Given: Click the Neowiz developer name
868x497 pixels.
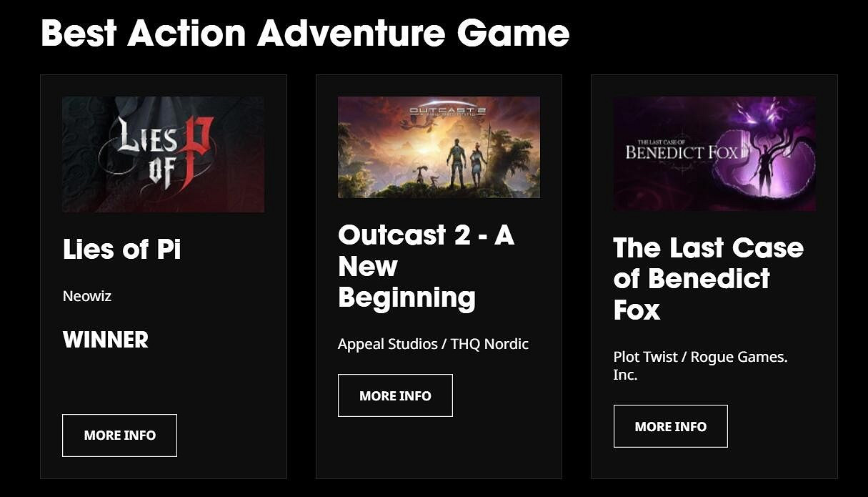Looking at the screenshot, I should 87,296.
